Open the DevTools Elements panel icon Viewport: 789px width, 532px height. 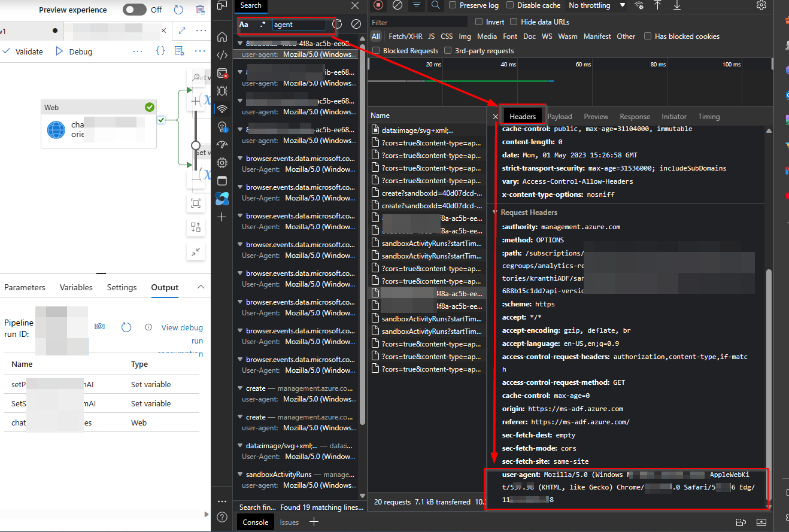(x=222, y=55)
